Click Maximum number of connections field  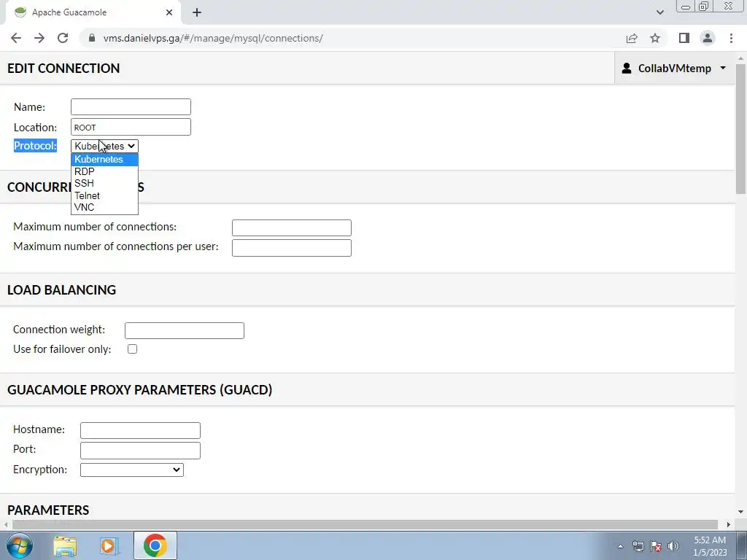[x=292, y=227]
